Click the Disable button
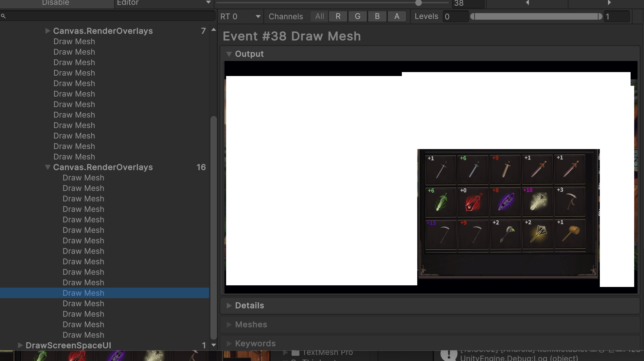Viewport: 644px width, 361px height. [x=56, y=3]
